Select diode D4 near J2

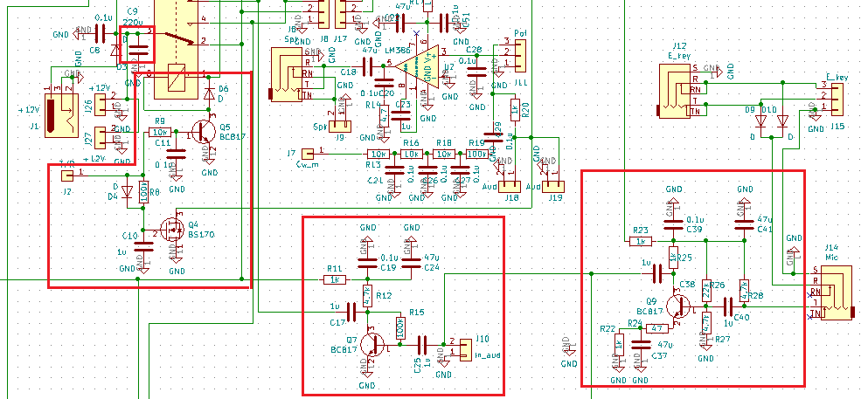pyautogui.click(x=126, y=191)
